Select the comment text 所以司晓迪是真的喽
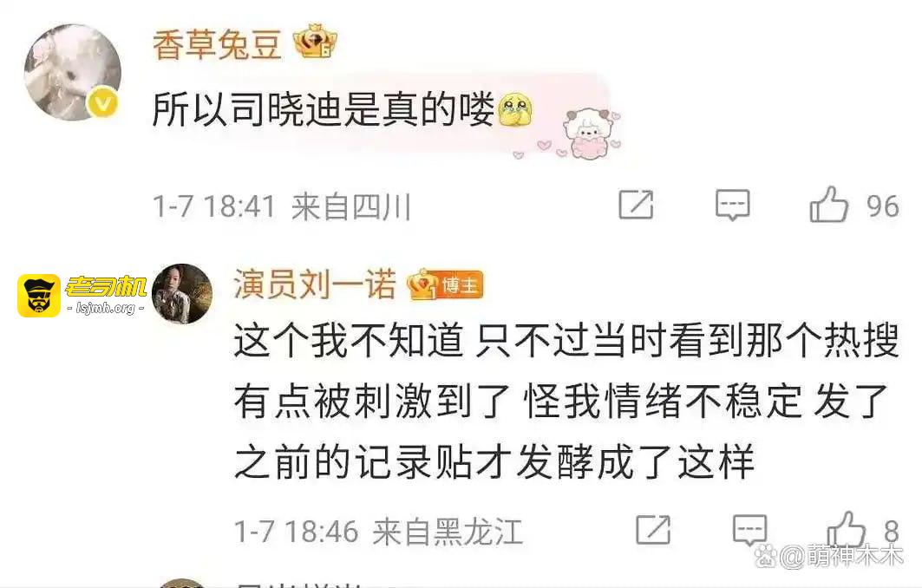 click(x=323, y=110)
